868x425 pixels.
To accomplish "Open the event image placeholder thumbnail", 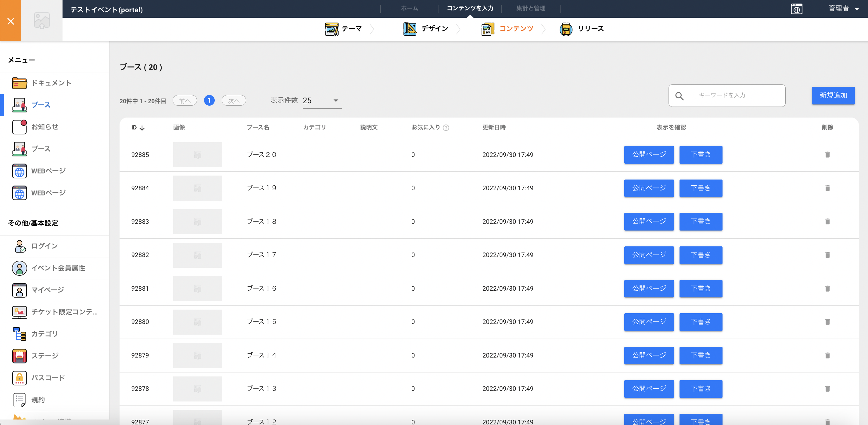I will coord(42,21).
